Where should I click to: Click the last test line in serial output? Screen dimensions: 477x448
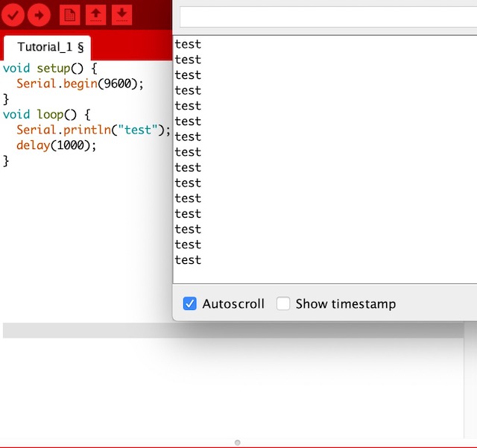click(188, 260)
